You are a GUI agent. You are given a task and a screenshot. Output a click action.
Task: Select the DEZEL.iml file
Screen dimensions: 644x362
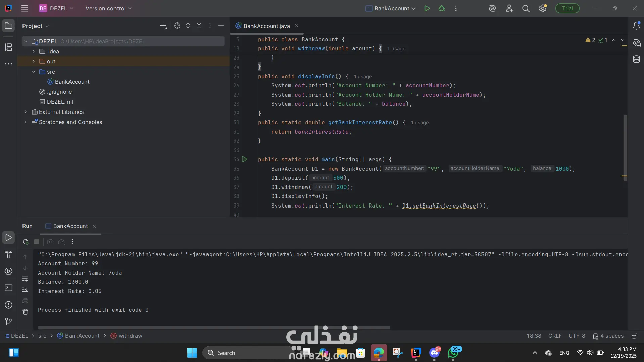click(x=56, y=102)
